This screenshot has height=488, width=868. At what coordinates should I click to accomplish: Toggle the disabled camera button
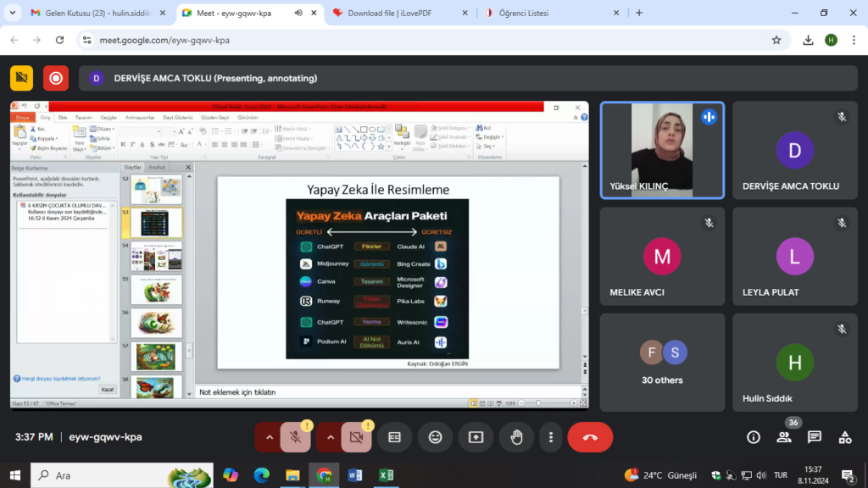[x=356, y=437]
